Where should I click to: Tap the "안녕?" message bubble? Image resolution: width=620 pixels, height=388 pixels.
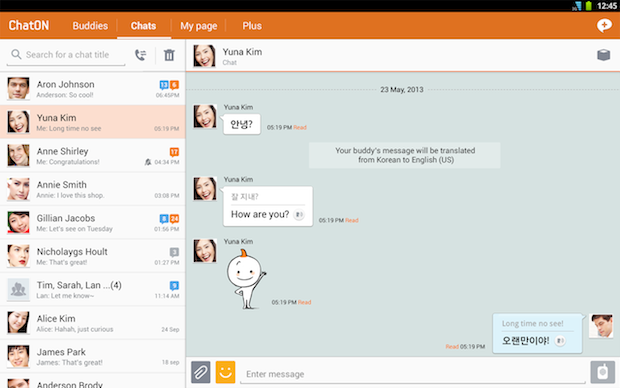click(x=242, y=125)
